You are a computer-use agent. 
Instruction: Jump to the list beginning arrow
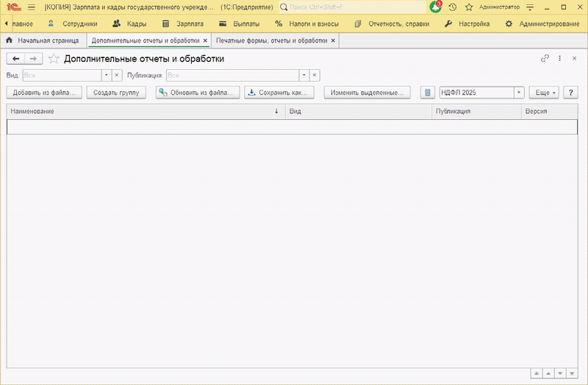click(x=537, y=373)
